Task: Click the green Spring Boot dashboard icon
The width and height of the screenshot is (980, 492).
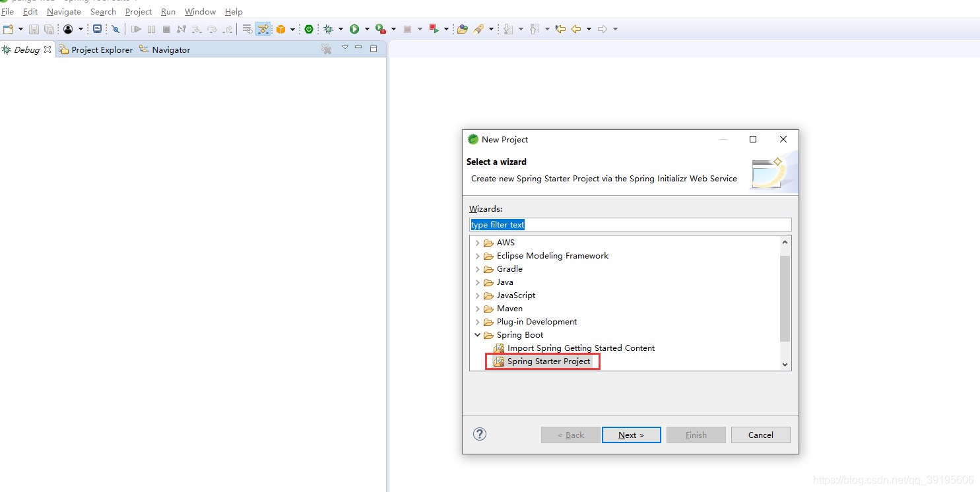Action: 309,29
